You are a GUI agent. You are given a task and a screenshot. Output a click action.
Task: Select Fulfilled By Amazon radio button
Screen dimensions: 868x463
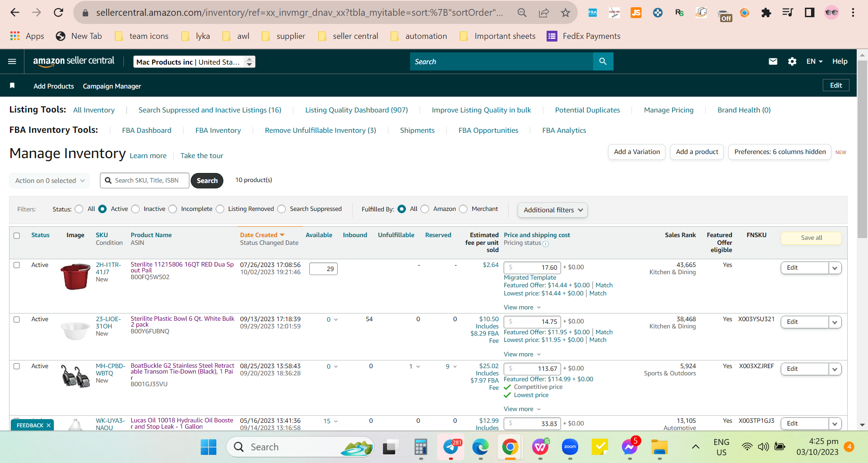click(425, 209)
